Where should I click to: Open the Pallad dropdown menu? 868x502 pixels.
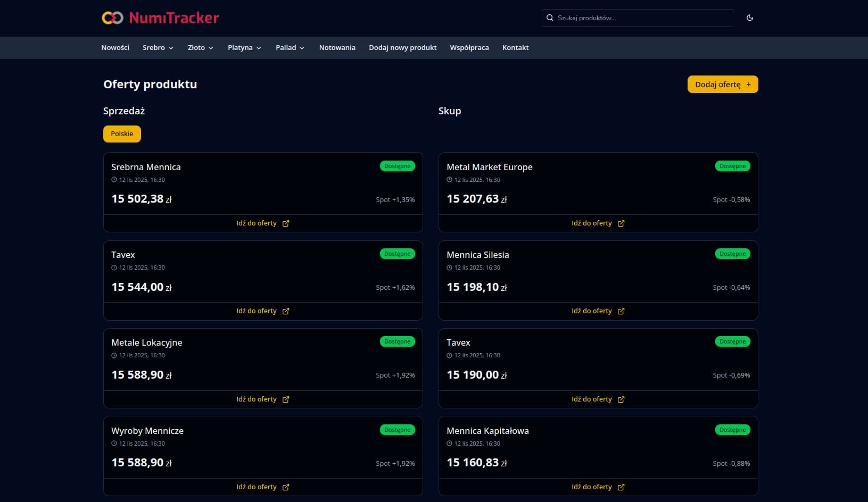click(290, 48)
